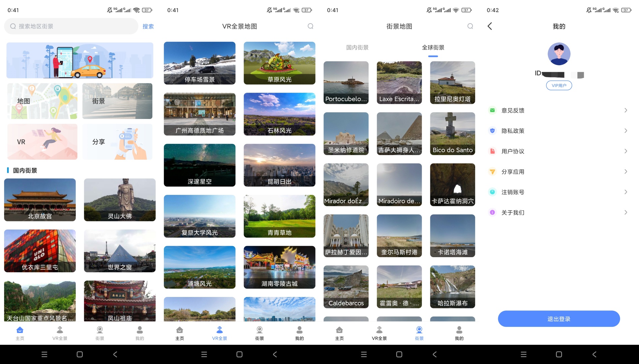Tap the 主页 icon in the 街景地图 screen's bottom bar

(x=339, y=330)
